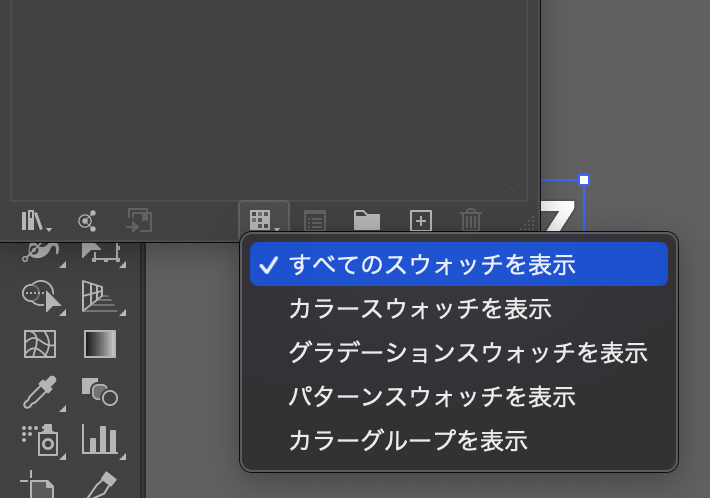Screen dimensions: 710x498
Task: Select the Width tool in toolbar
Action: coord(42,254)
